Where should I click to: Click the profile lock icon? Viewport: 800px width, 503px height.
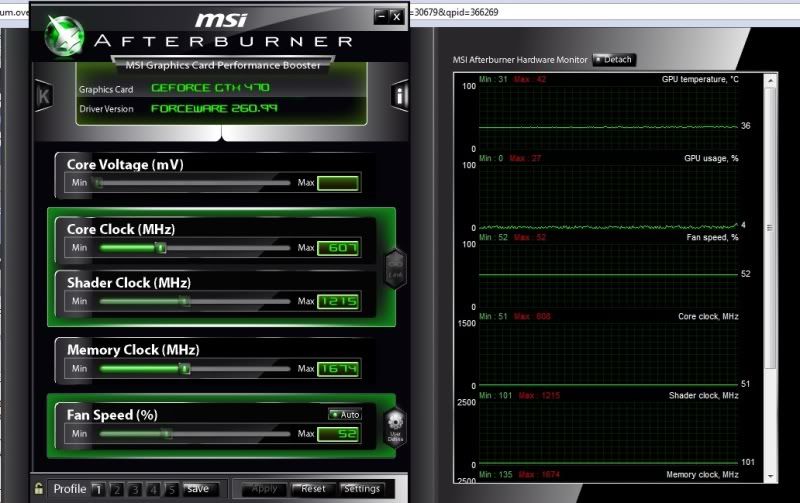coord(39,488)
